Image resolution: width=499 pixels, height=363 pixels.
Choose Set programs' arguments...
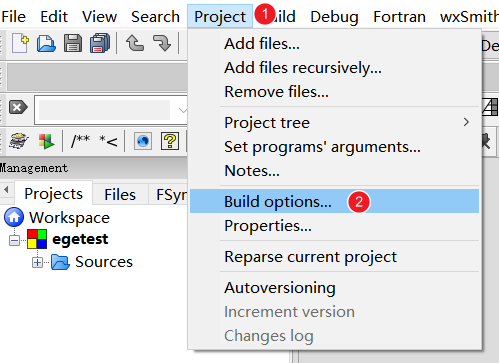[334, 147]
